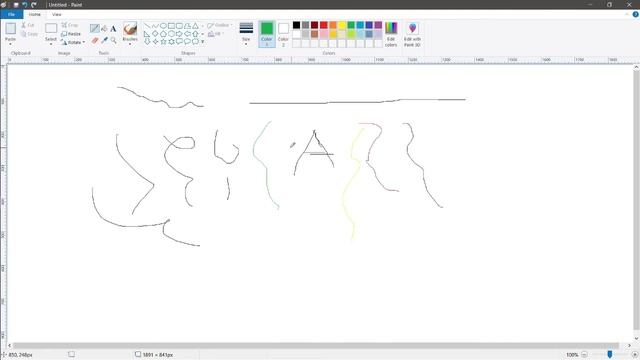Choose the Four-point star shape
The height and width of the screenshot is (360, 640).
[155, 41]
